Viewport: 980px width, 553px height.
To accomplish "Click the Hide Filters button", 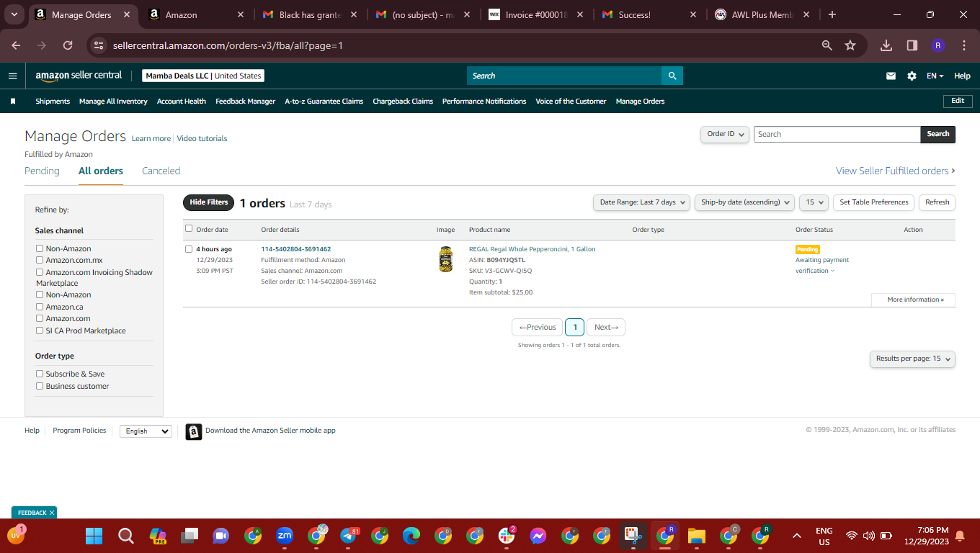I will (x=209, y=203).
